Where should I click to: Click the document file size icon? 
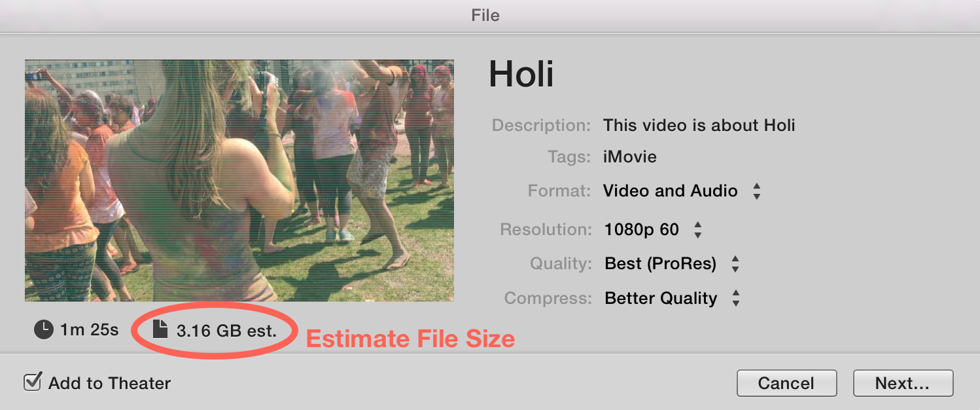[160, 329]
